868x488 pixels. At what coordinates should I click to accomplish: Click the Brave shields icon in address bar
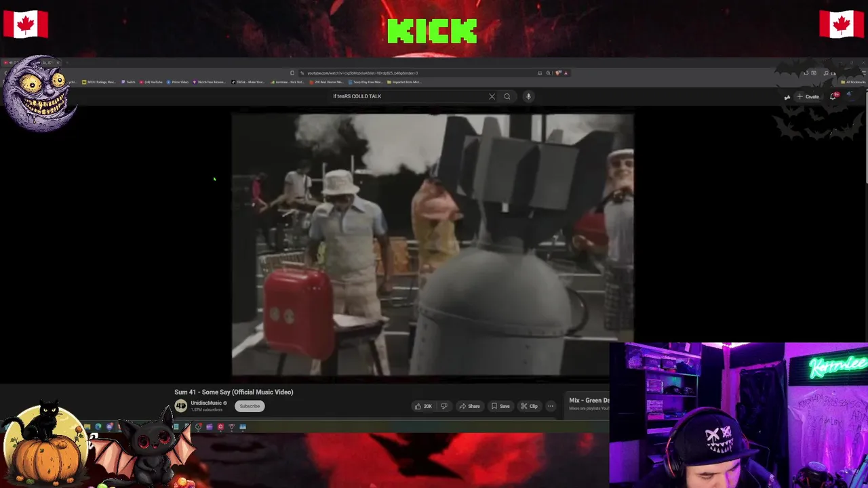(557, 73)
